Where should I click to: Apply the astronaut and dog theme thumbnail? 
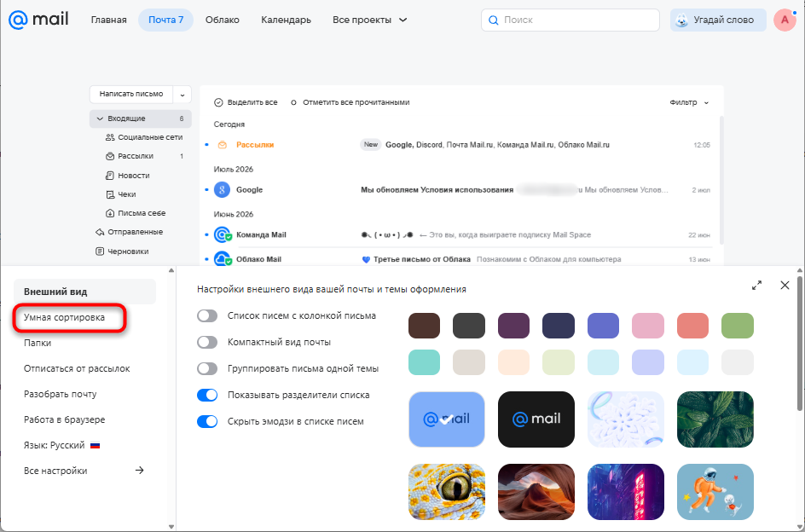(715, 492)
